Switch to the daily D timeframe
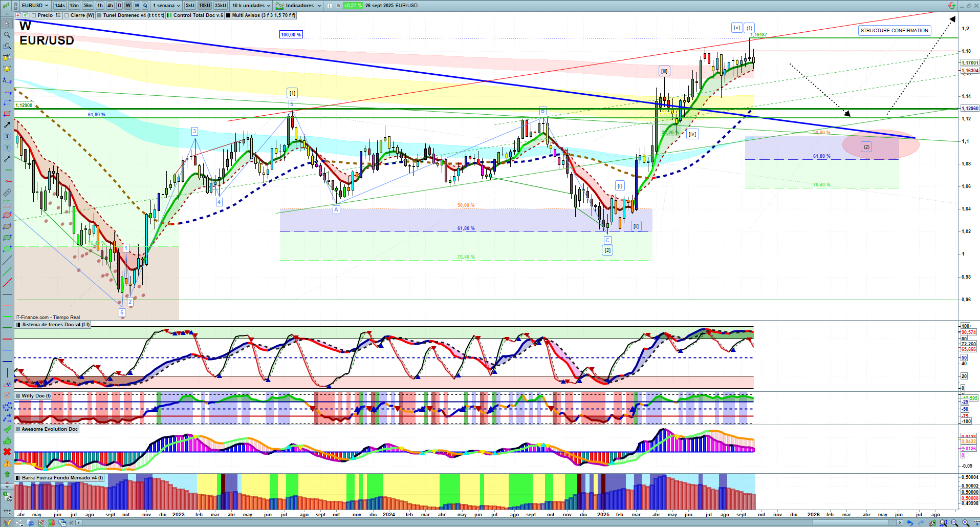Image resolution: width=980 pixels, height=527 pixels. tap(119, 6)
